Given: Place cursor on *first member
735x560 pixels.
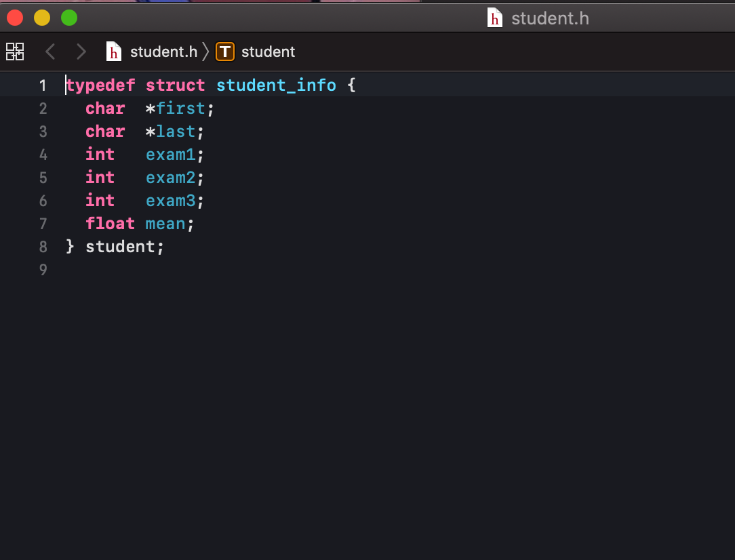Looking at the screenshot, I should 175,108.
